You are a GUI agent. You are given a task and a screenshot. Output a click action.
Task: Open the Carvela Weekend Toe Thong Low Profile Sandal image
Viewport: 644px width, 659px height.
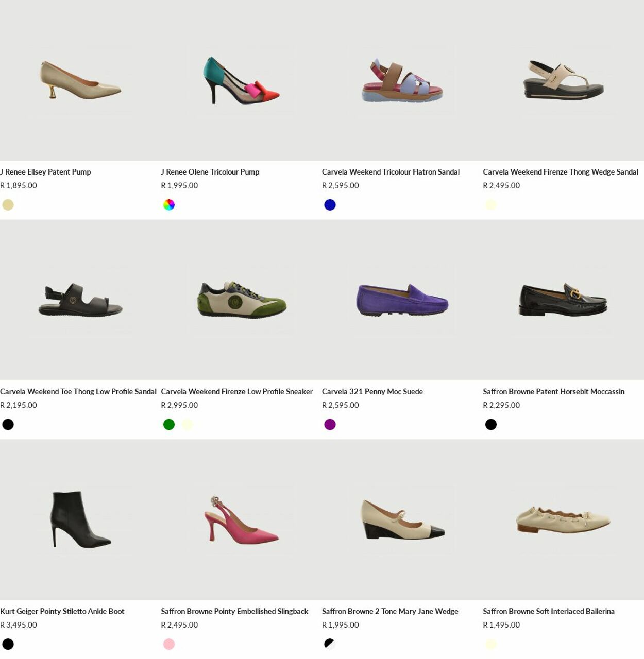80,300
